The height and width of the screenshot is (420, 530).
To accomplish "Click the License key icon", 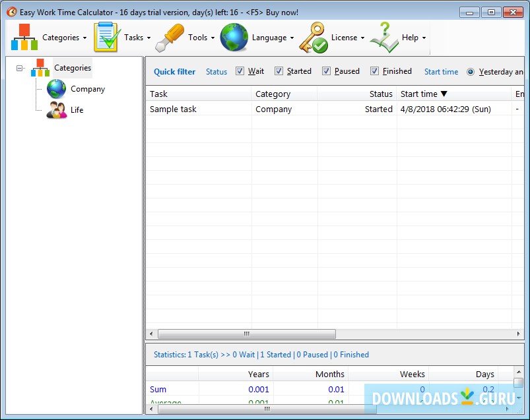I will tap(314, 38).
